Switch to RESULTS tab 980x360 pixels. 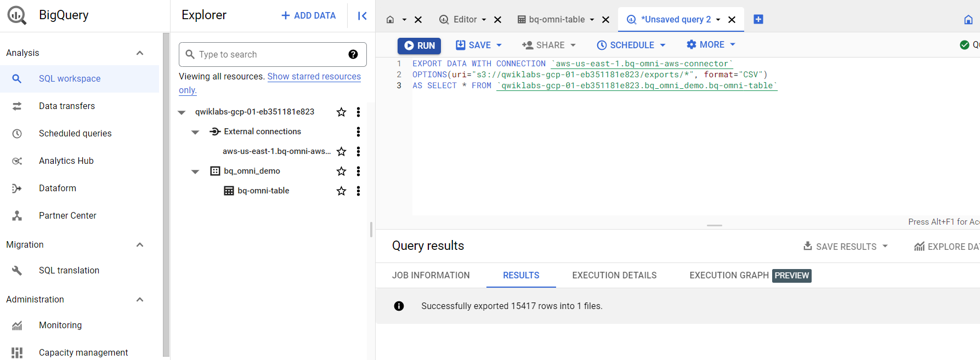point(521,276)
